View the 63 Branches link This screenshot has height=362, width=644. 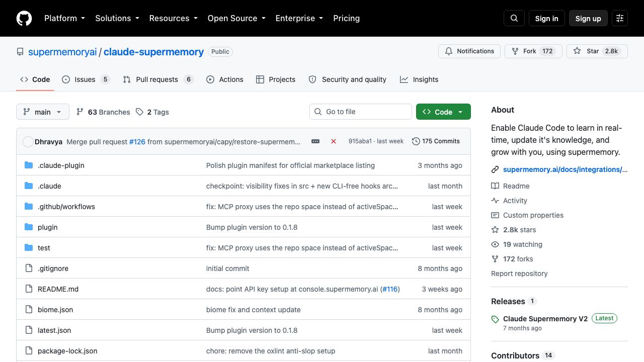103,112
